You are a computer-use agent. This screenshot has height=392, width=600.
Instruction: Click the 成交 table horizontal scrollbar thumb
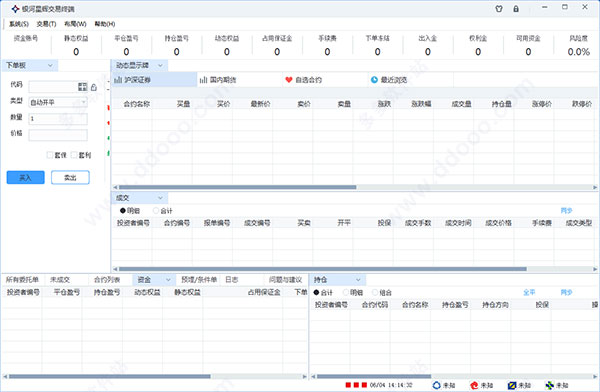tap(323, 269)
